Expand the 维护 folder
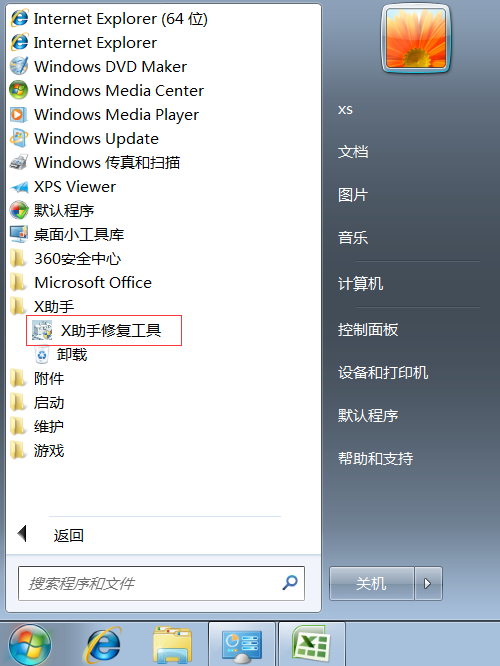500x666 pixels. click(x=37, y=426)
